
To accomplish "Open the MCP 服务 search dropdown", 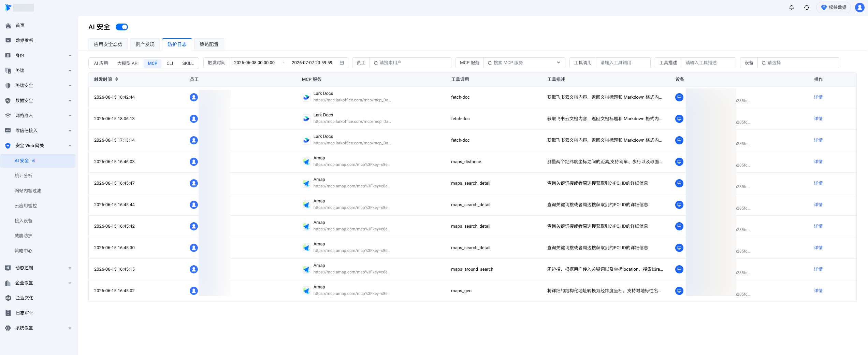I will (x=524, y=63).
